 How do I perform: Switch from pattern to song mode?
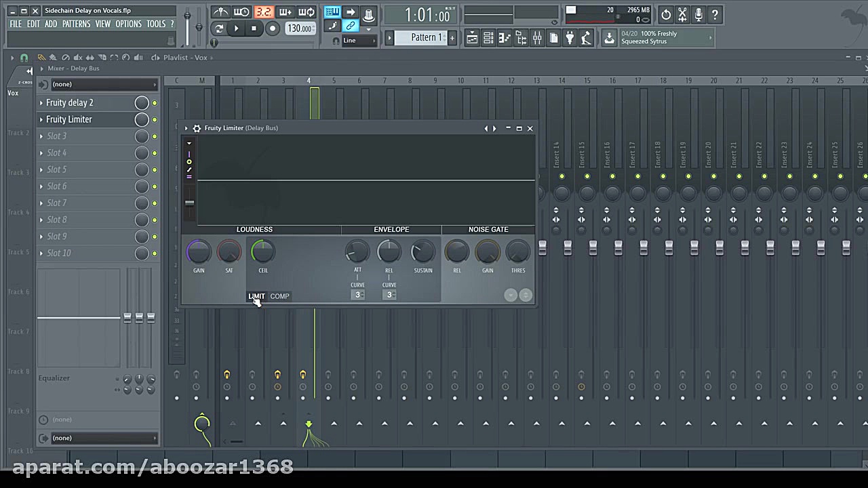tap(218, 28)
